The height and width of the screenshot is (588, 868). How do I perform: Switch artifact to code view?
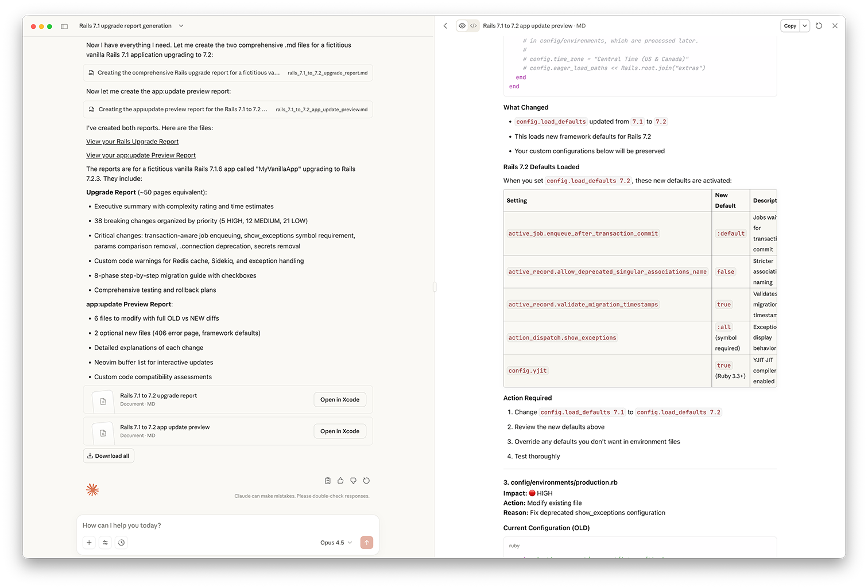click(473, 25)
